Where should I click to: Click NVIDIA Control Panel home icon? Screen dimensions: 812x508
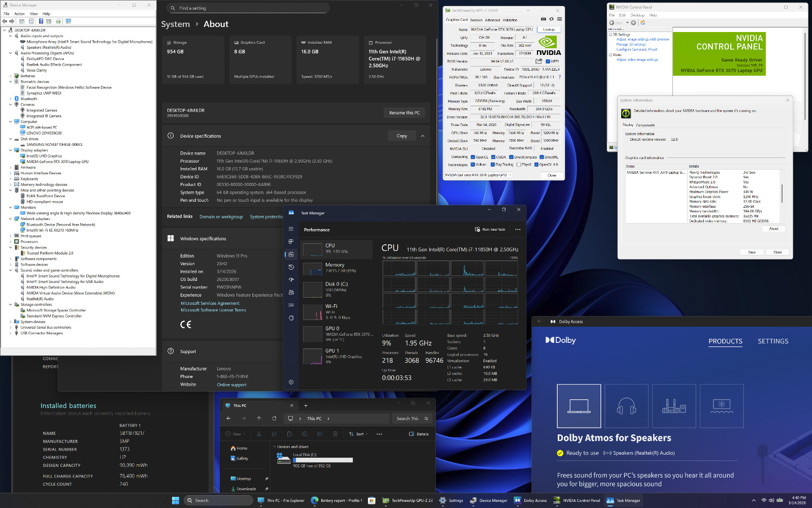[x=643, y=23]
